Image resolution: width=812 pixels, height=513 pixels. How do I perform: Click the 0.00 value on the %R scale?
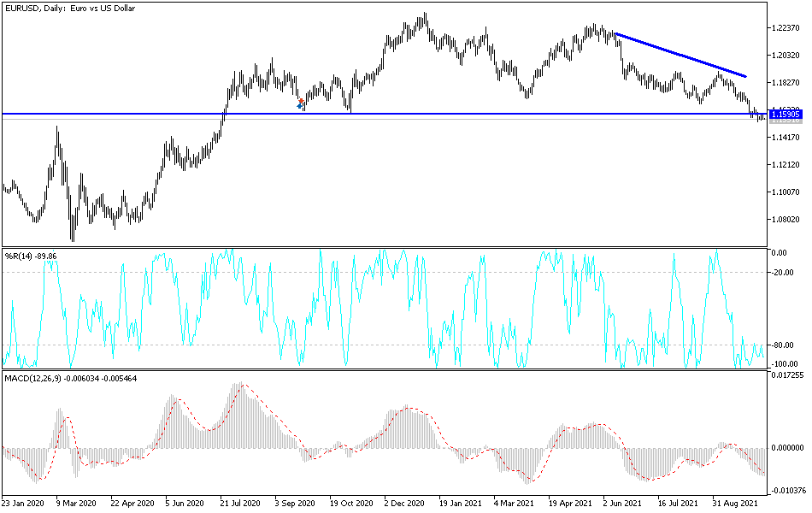click(x=780, y=251)
